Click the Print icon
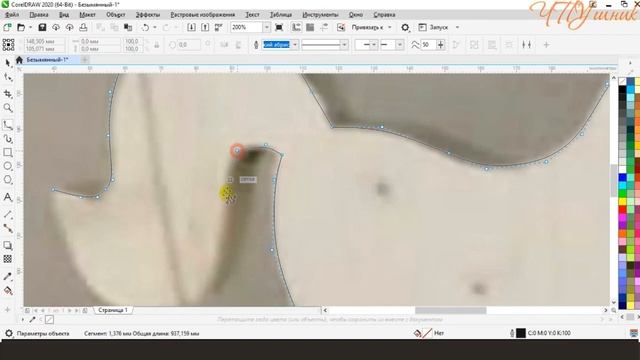Screen dimensions: 640x360 83,27
